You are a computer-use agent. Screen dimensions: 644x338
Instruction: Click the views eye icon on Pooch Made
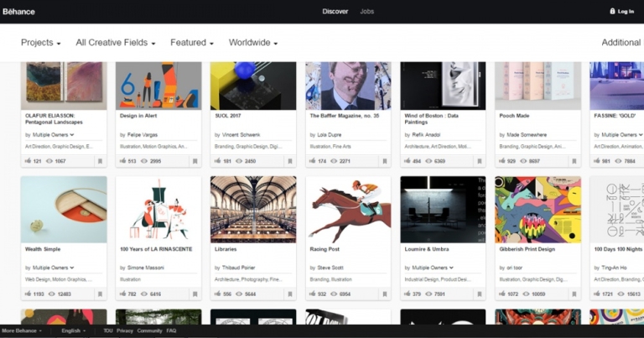pos(523,161)
